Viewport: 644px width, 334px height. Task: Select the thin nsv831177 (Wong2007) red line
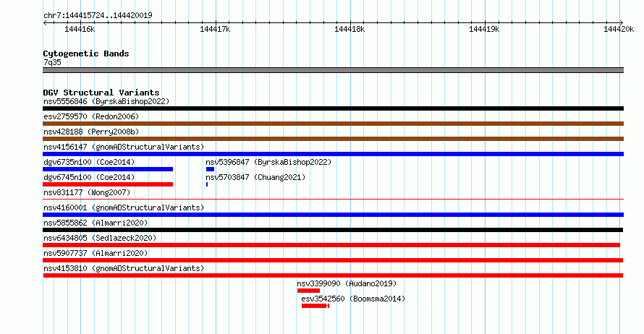(333, 200)
